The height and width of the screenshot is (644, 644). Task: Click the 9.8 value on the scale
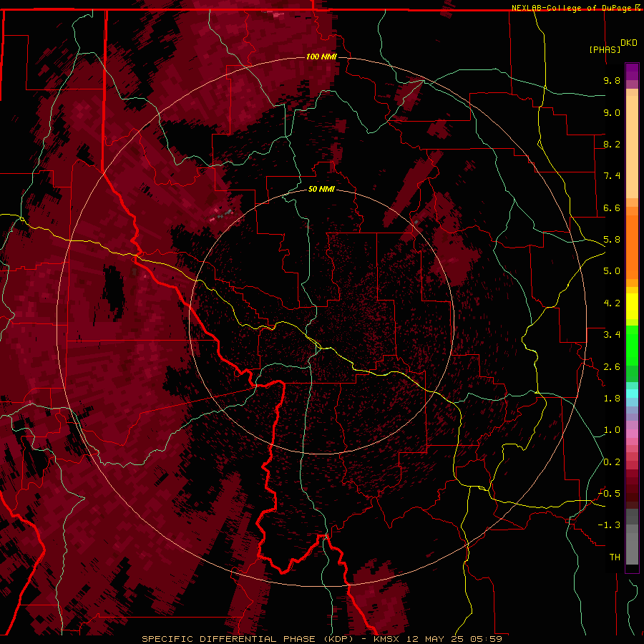[x=612, y=80]
